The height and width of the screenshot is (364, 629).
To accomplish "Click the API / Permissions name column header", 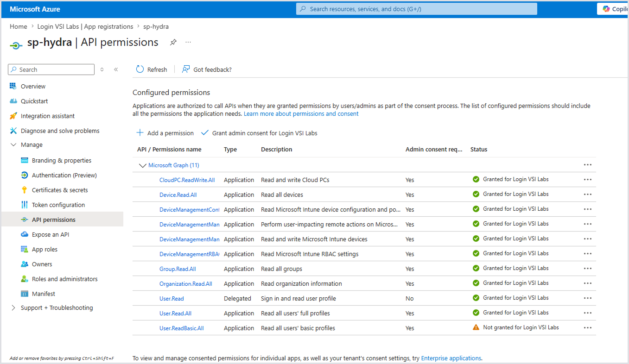I will coord(169,150).
